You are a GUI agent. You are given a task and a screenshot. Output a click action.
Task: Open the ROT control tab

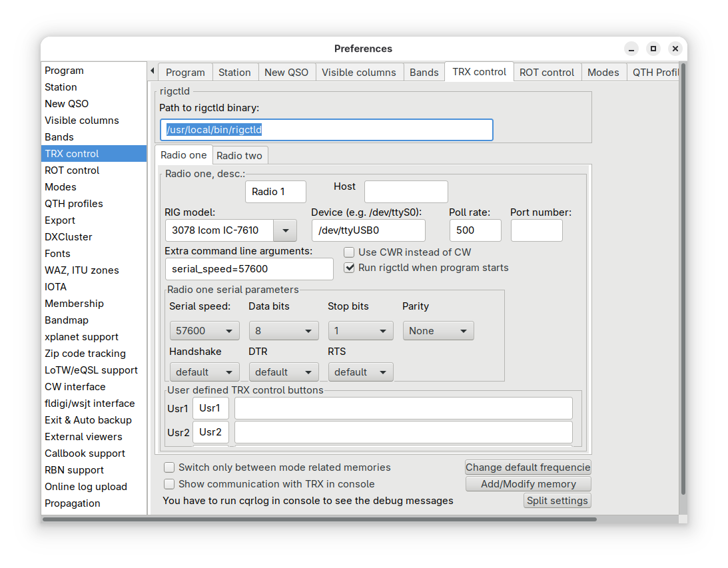[x=546, y=72]
